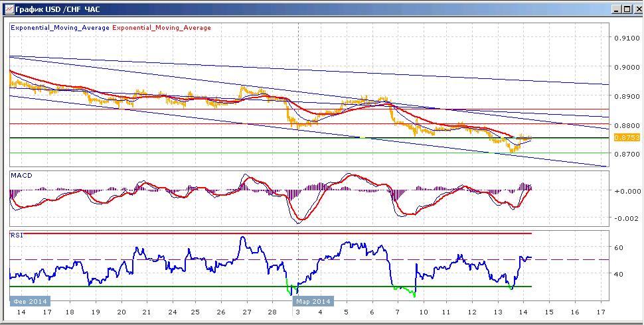This screenshot has width=644, height=325.
Task: Click the Мар 2014 month marker
Action: pyautogui.click(x=313, y=302)
